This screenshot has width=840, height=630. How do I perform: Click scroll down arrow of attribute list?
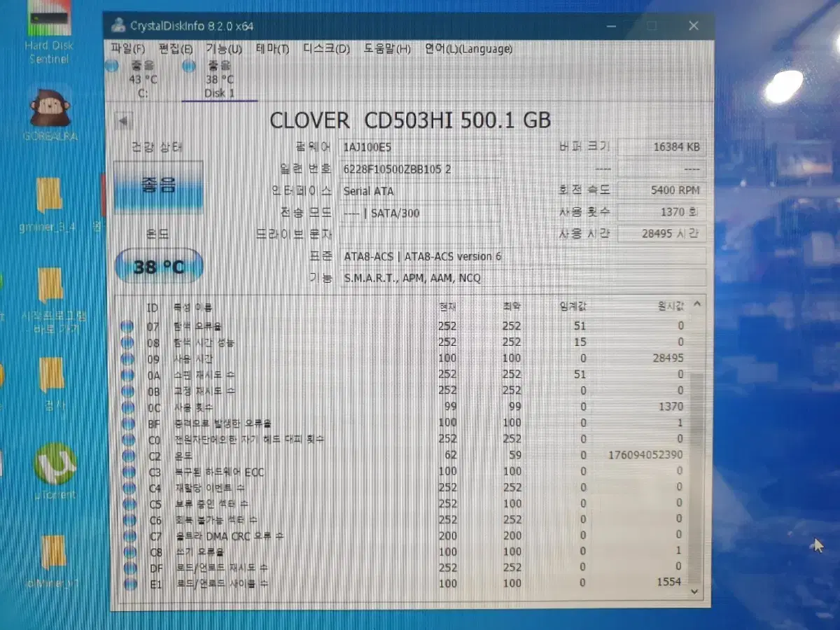pos(694,592)
